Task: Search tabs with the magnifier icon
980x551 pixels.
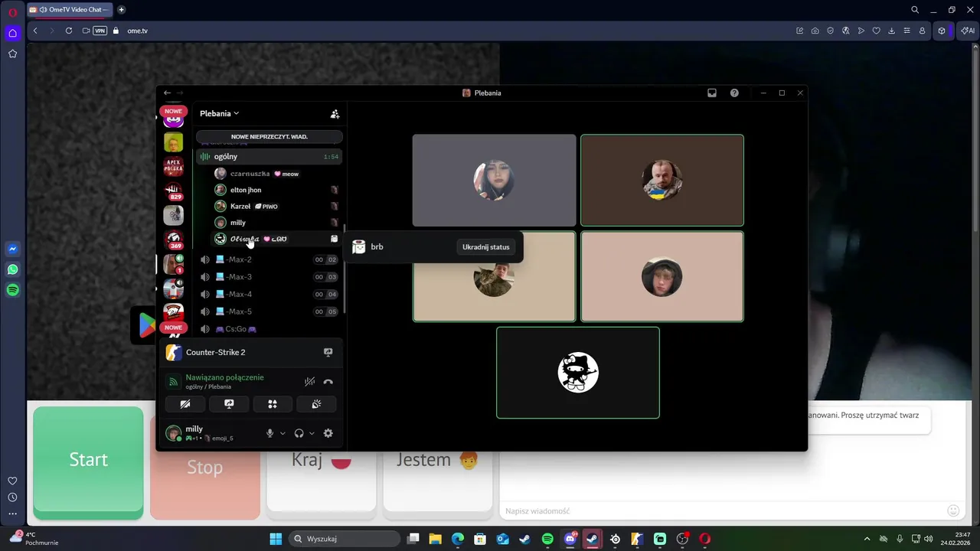Action: tap(915, 10)
